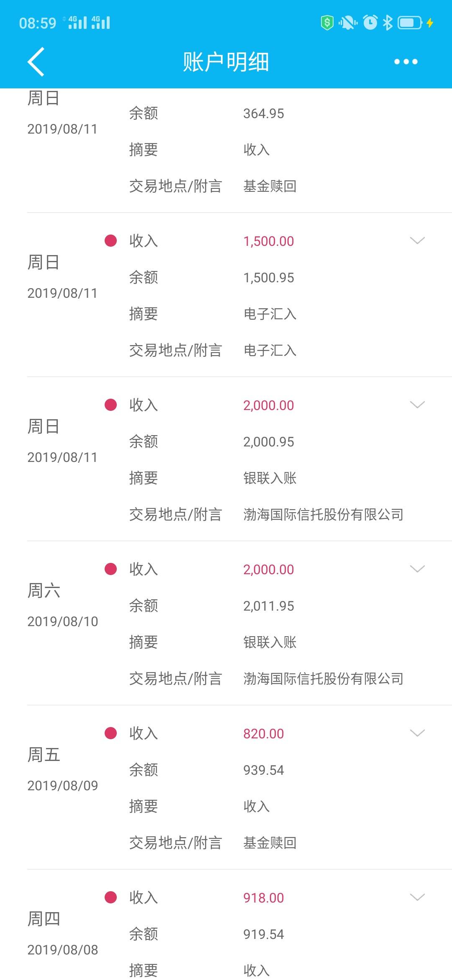The height and width of the screenshot is (980, 452).
Task: Tap the red dot beside 1,500.00 income
Action: 110,241
